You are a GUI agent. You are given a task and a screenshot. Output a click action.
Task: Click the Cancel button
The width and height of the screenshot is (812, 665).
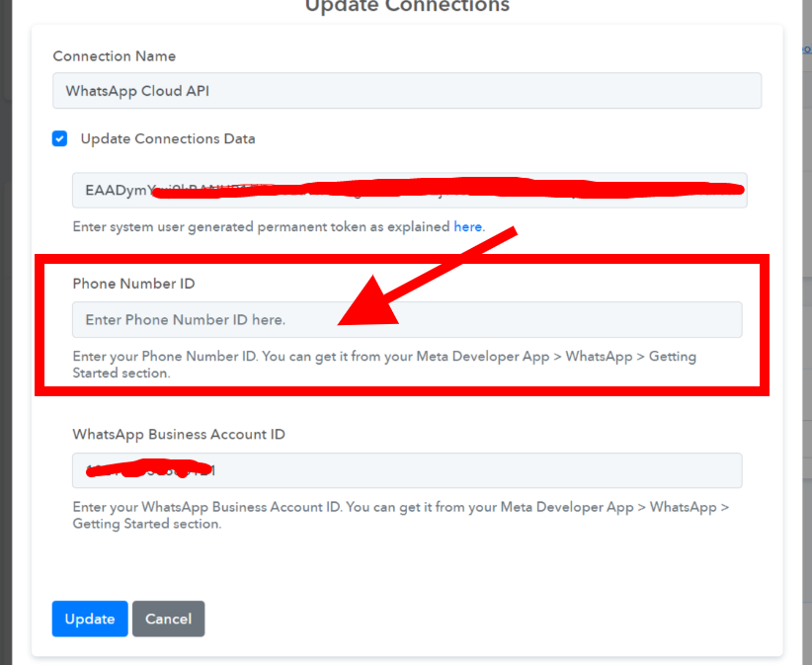[x=168, y=619]
